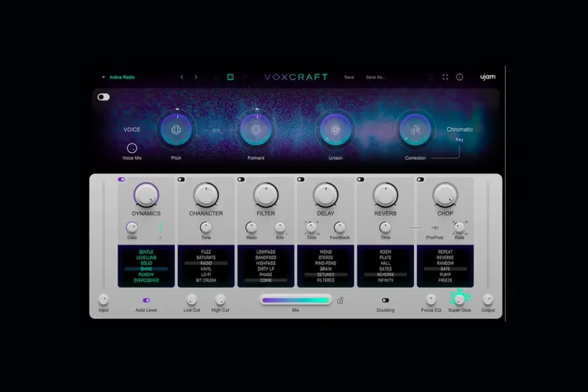Click the Chop Rate knob
The width and height of the screenshot is (588, 392).
click(459, 227)
